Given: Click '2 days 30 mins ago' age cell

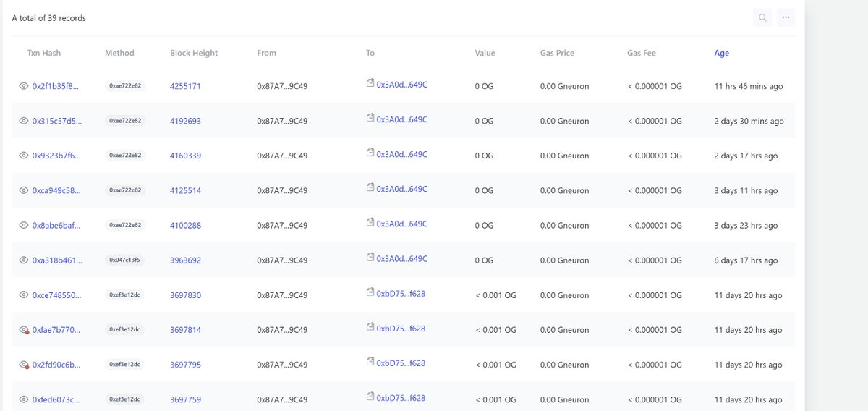Looking at the screenshot, I should pyautogui.click(x=749, y=121).
